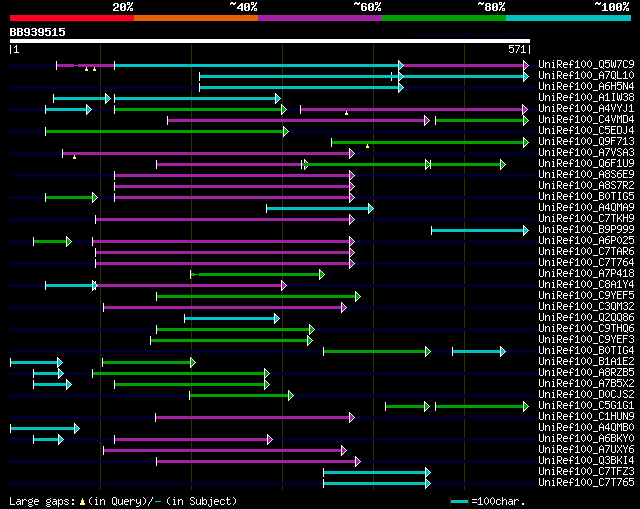Select the UniRef100_C8A1Y4 label
The width and height of the screenshot is (640, 509).
586,285
